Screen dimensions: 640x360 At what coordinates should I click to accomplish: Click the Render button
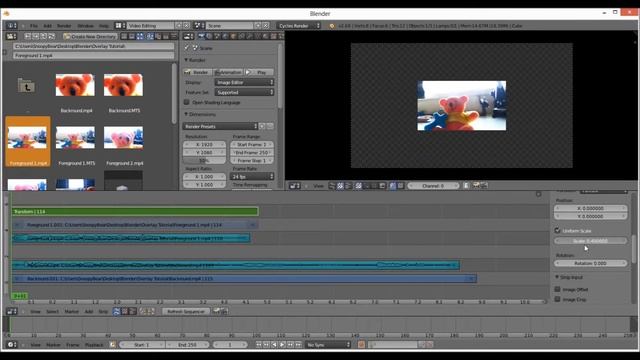tap(198, 72)
